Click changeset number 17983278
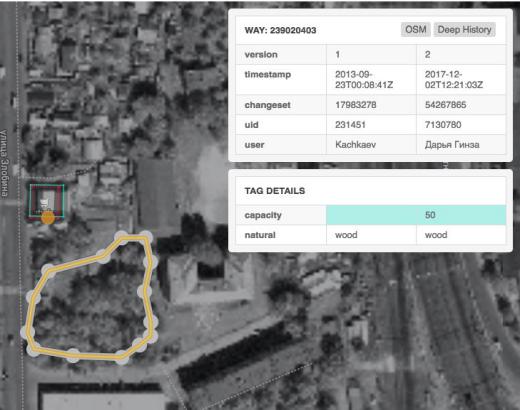The image size is (520, 410). click(356, 105)
